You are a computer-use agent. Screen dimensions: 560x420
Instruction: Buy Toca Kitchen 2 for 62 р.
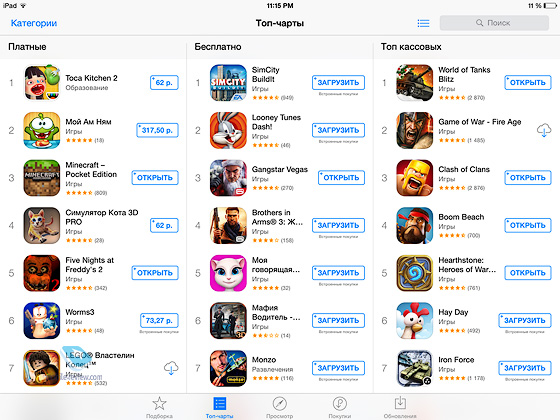point(164,82)
